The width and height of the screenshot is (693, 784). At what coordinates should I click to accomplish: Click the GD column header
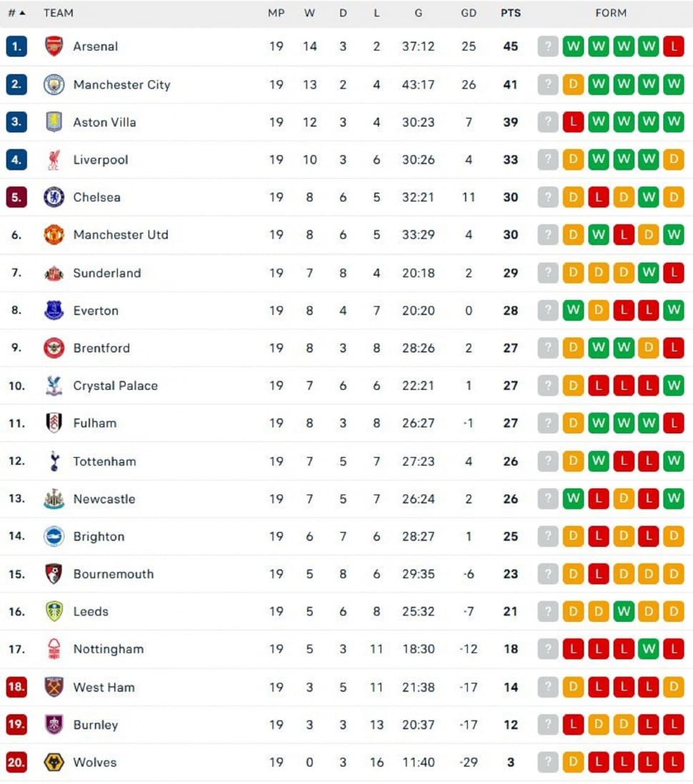(469, 13)
